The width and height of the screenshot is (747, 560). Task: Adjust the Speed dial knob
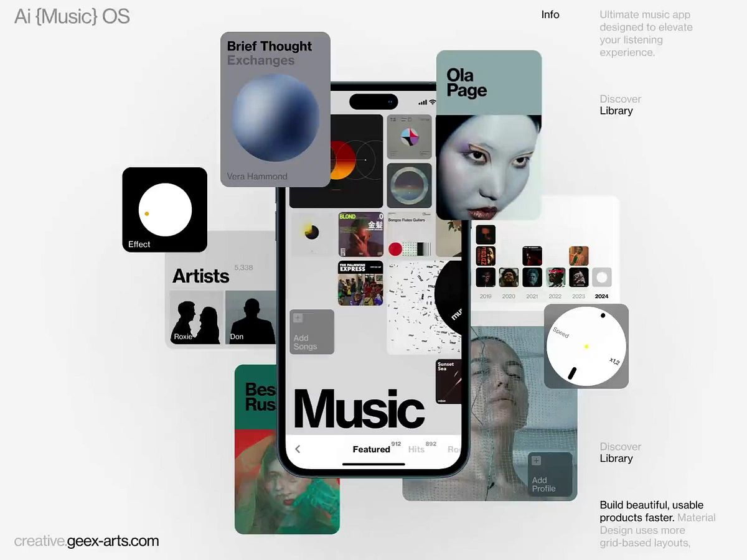586,346
